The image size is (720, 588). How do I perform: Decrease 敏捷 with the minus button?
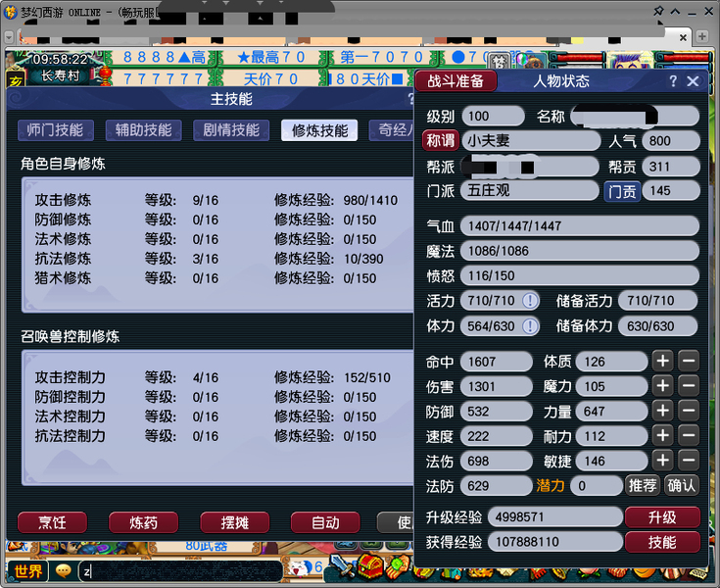click(689, 461)
